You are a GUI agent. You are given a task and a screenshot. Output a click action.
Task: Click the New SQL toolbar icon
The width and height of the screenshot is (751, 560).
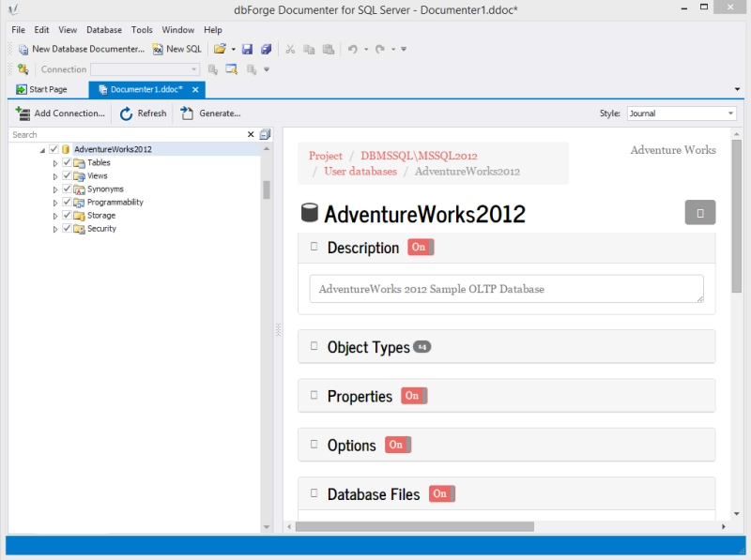click(x=158, y=50)
